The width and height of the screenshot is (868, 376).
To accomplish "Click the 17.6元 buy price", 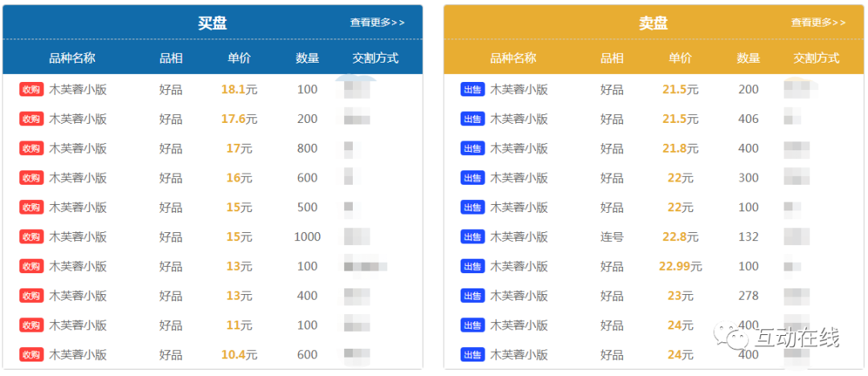I will 240,118.
